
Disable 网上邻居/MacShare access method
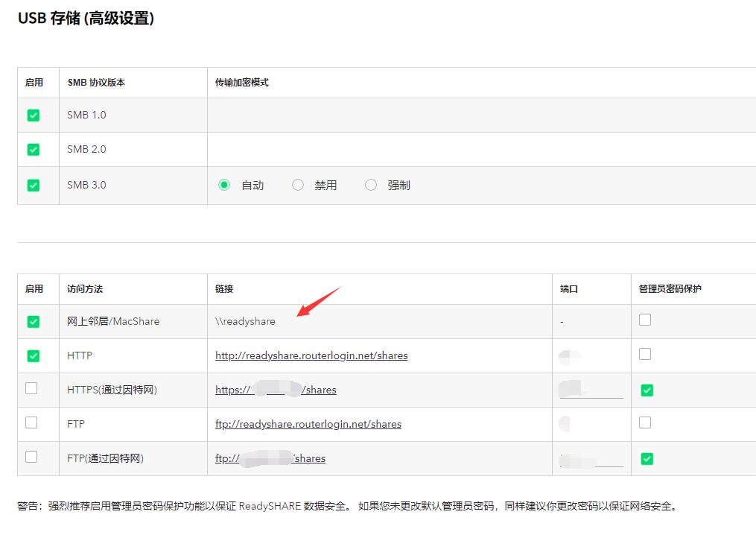coord(34,321)
